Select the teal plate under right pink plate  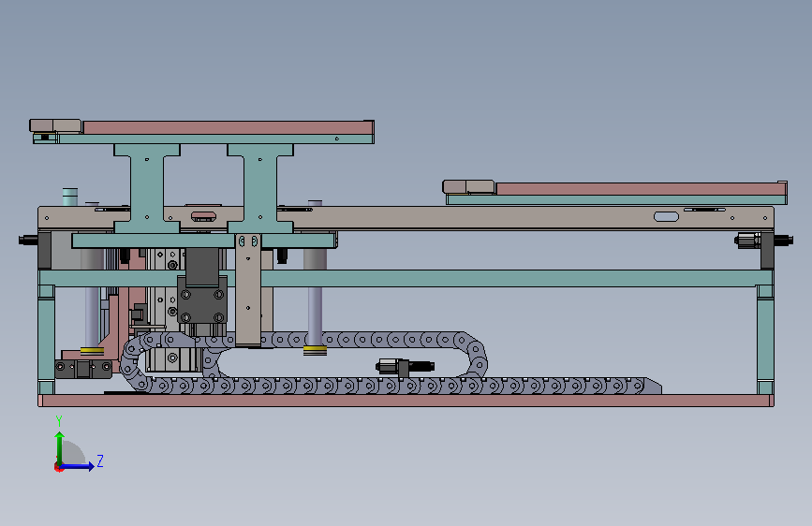point(616,200)
